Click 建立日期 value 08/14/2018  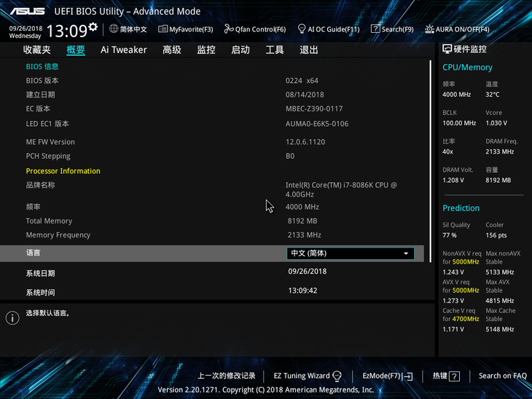305,95
